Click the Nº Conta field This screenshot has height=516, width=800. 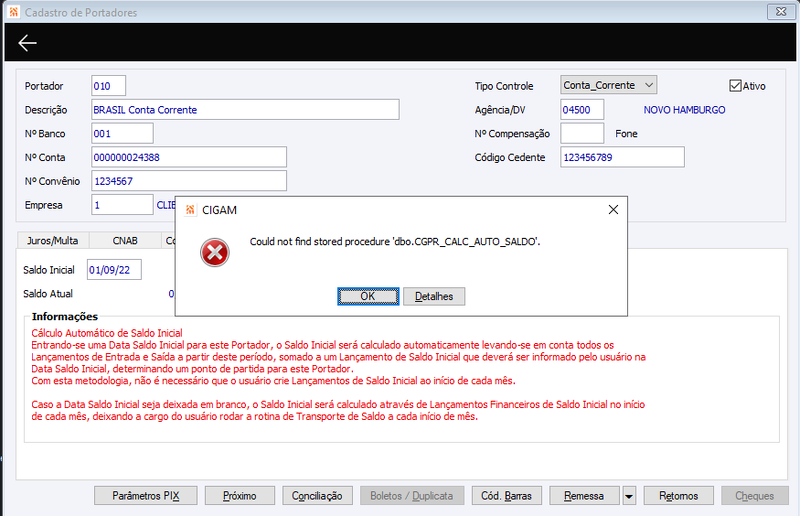[189, 157]
